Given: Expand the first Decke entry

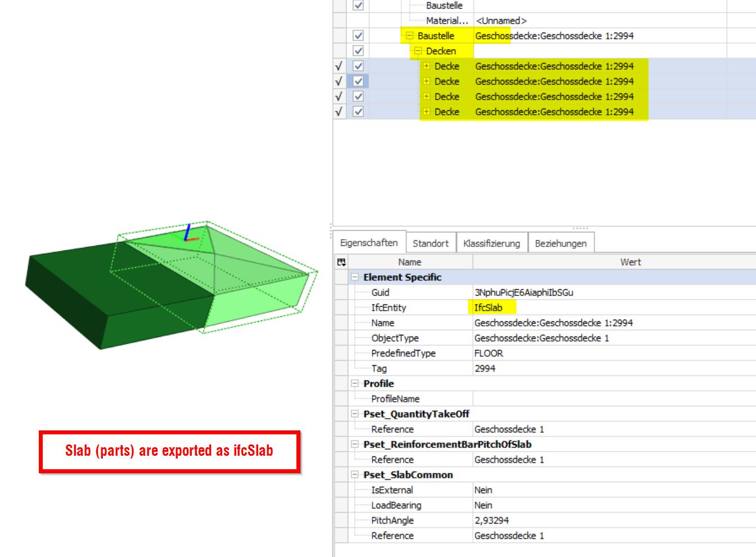Looking at the screenshot, I should pyautogui.click(x=427, y=66).
